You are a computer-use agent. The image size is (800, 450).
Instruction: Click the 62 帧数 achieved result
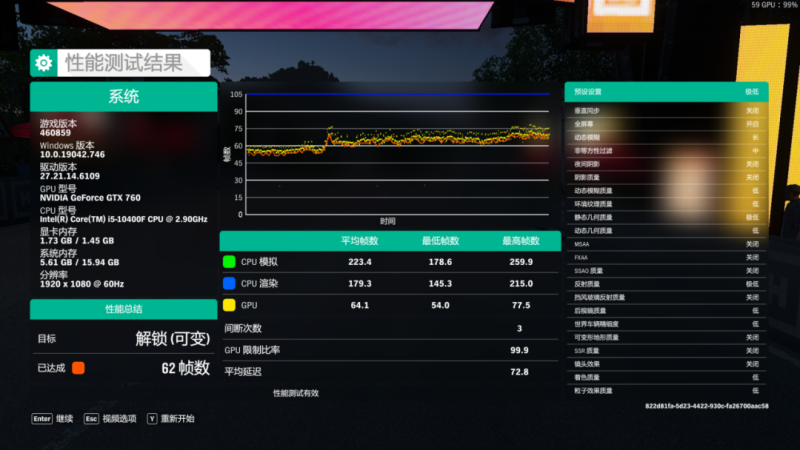point(186,368)
